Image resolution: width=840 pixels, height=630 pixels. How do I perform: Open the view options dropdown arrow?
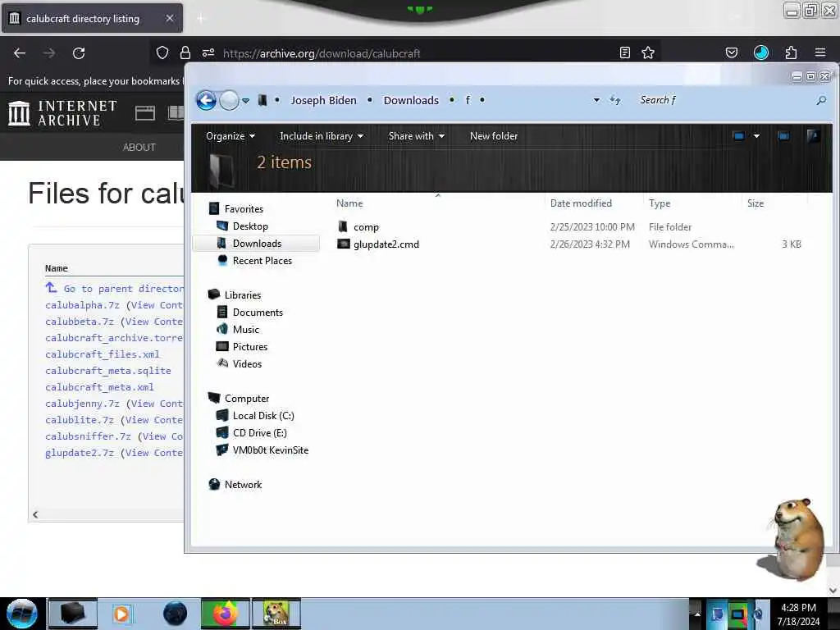pos(756,136)
